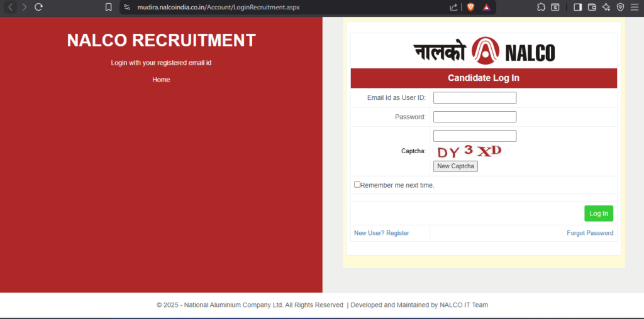Enable the Remember me next time checkbox
The image size is (644, 319).
357,185
